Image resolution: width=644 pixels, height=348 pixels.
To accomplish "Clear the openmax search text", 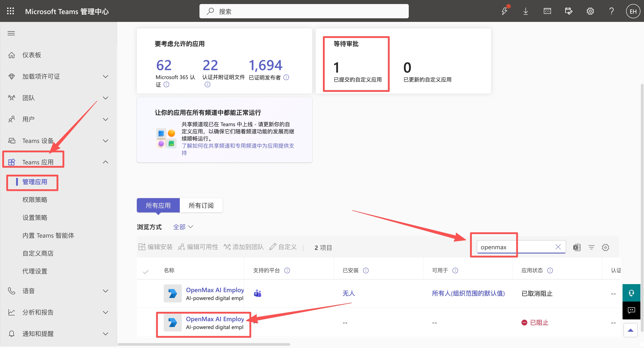I will (x=558, y=247).
